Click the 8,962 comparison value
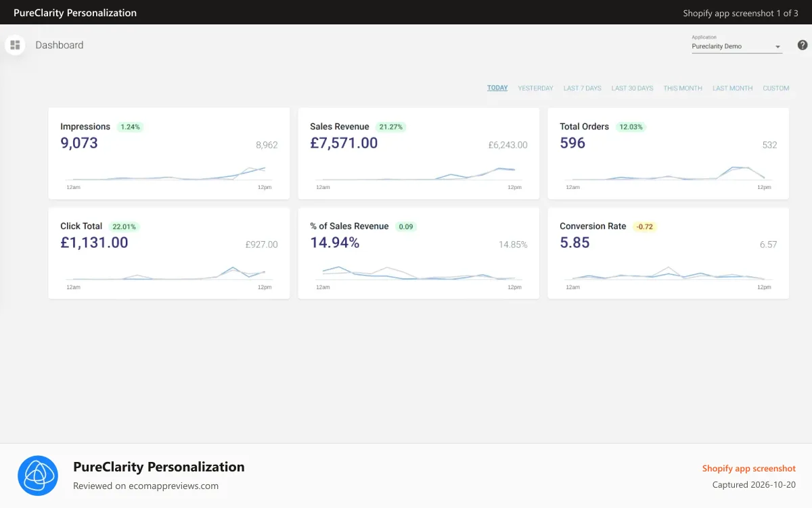812x508 pixels. click(267, 145)
